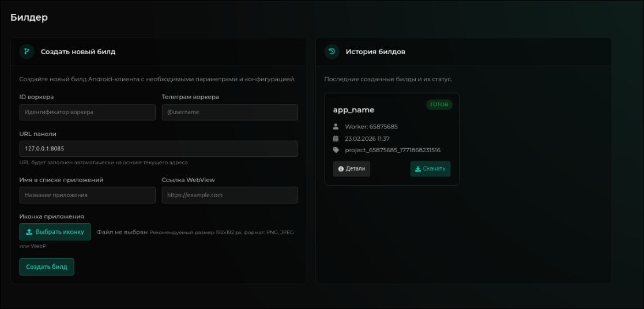The width and height of the screenshot is (644, 309).
Task: Click the user icon next to Worker: 65875685
Action: 336,127
